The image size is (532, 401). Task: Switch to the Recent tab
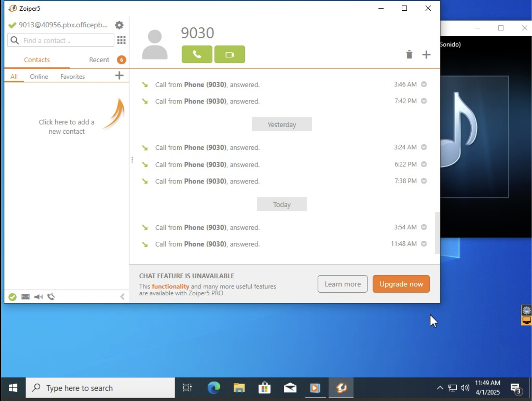pyautogui.click(x=99, y=60)
